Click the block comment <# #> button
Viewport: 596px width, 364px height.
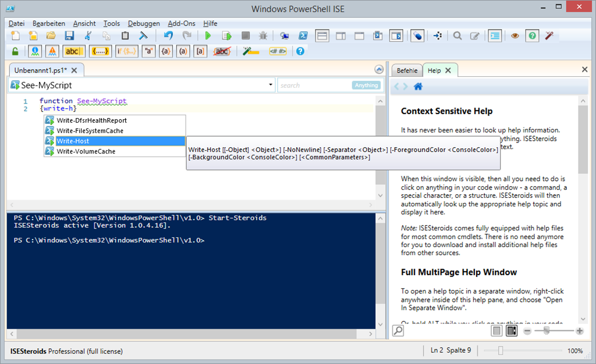click(x=278, y=51)
